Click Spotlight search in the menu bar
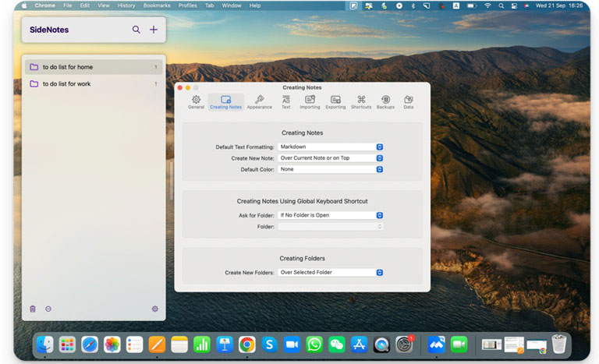This screenshot has height=364, width=599. pos(502,5)
